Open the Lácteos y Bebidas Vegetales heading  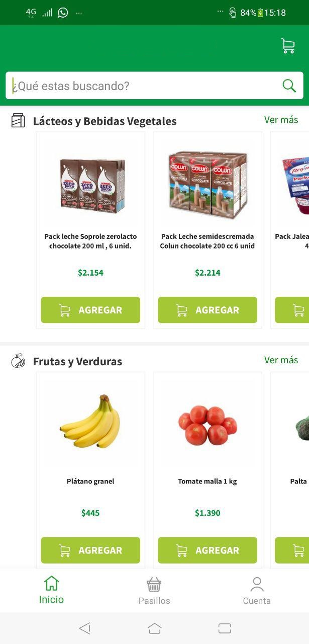(105, 121)
